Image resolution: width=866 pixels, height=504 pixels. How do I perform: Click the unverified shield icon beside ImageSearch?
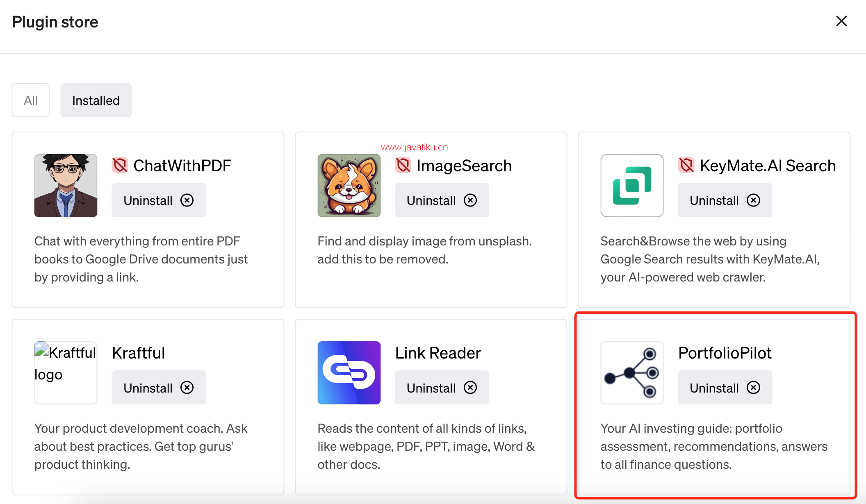click(x=403, y=166)
